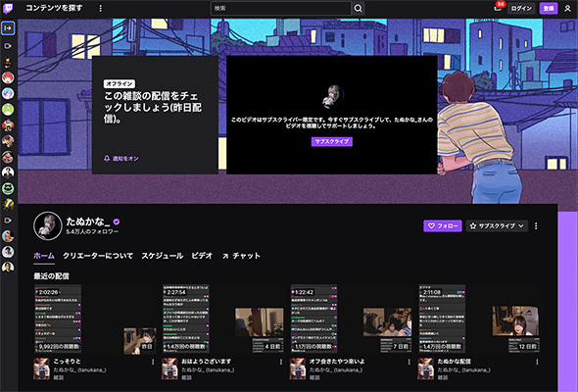Click the 最近の配信 section heading

click(x=51, y=275)
